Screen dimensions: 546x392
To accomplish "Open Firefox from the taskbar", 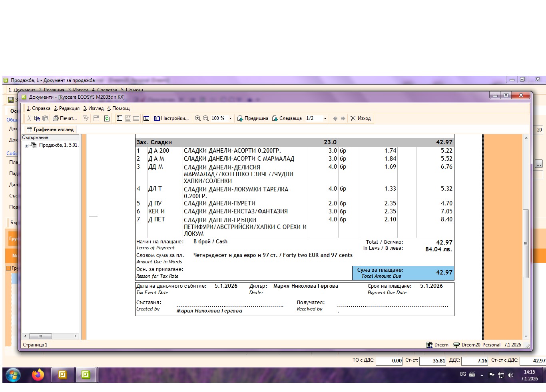I will 38,375.
